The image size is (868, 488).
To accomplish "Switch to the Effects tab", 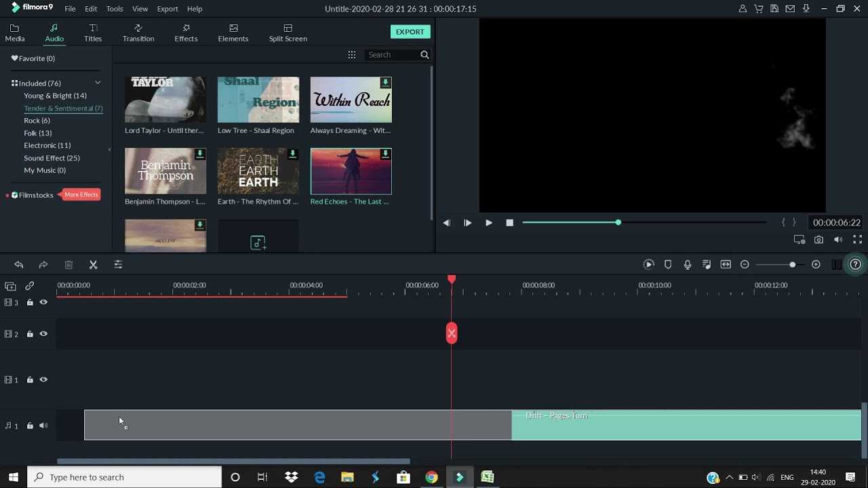I will (x=186, y=33).
